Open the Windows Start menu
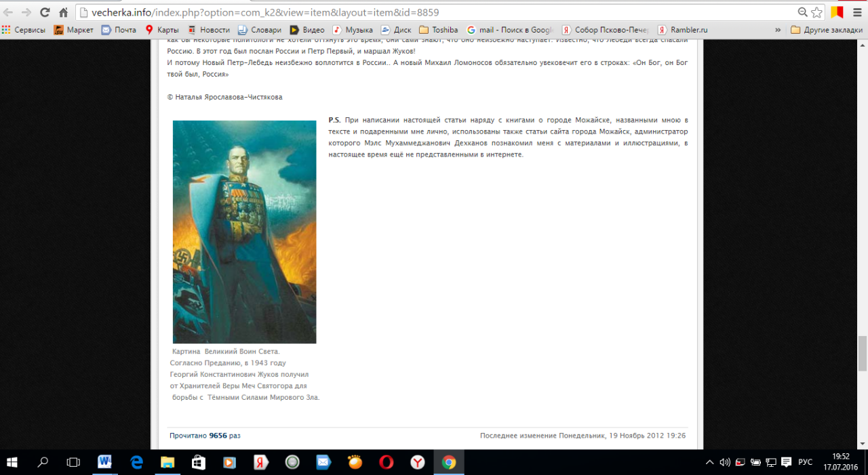 [x=12, y=462]
